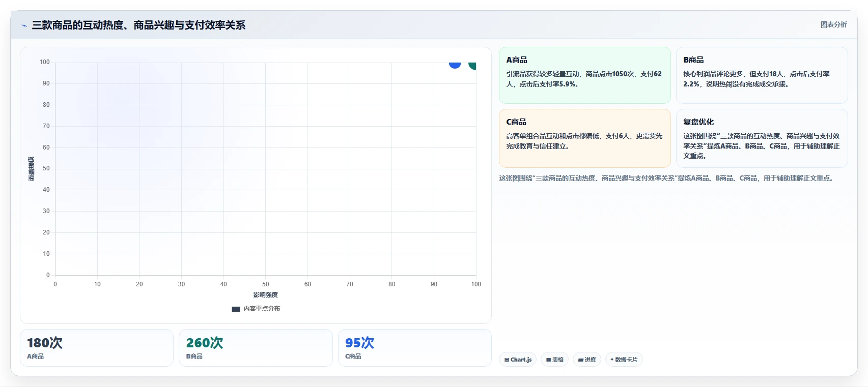Open the C商品 summary card
Screen dimensions: 868x387
584,138
